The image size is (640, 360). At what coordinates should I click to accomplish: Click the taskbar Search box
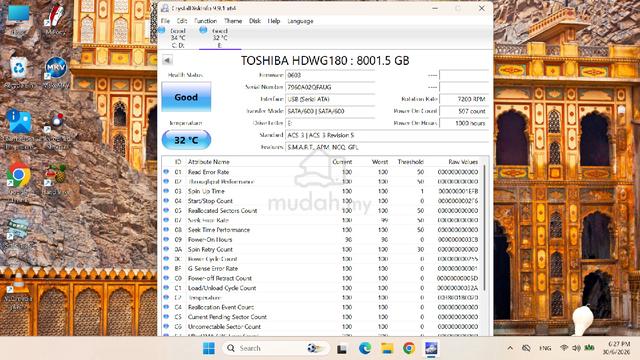[x=276, y=348]
